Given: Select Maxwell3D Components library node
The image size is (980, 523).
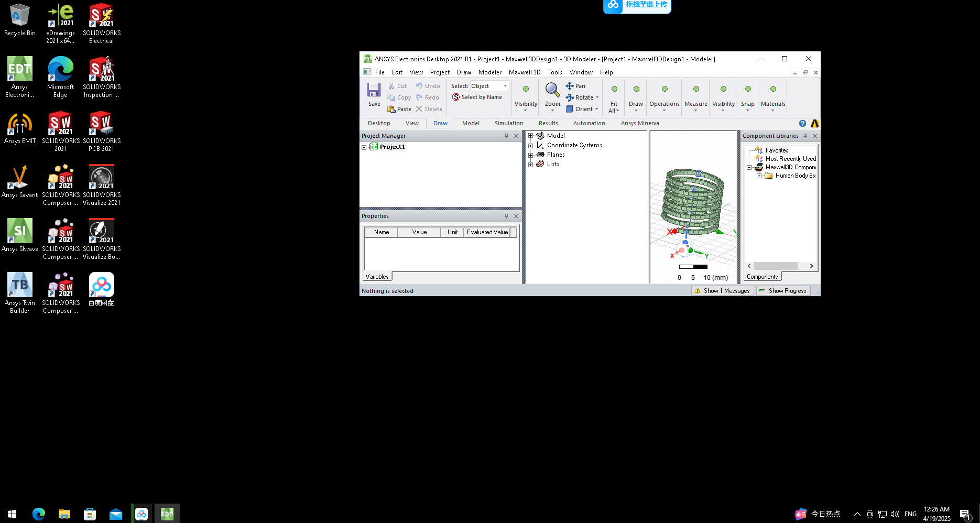Looking at the screenshot, I should click(790, 167).
